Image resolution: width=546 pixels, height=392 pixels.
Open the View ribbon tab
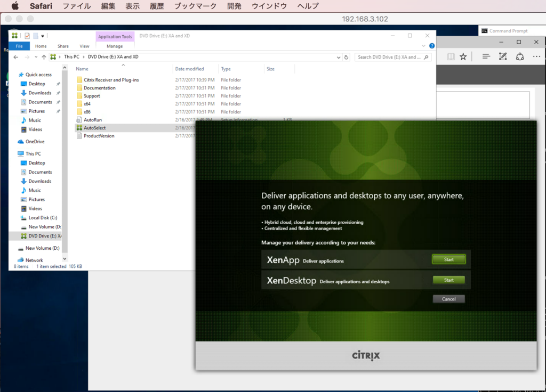click(x=84, y=46)
